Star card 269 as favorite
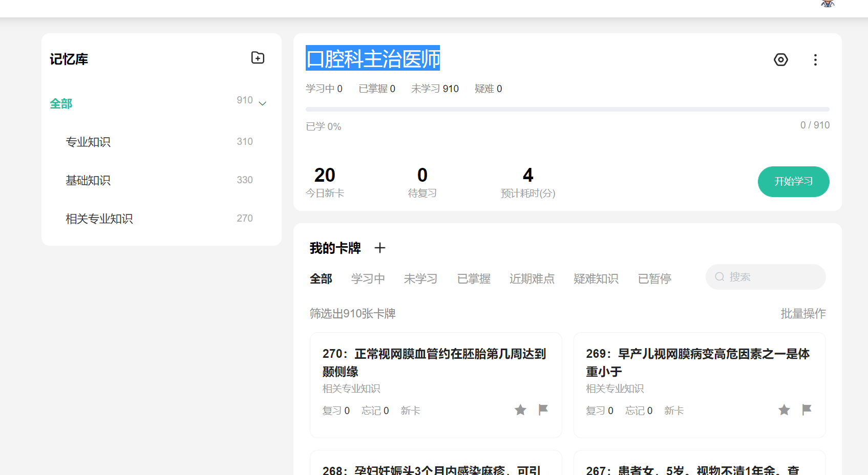868x475 pixels. coord(784,410)
